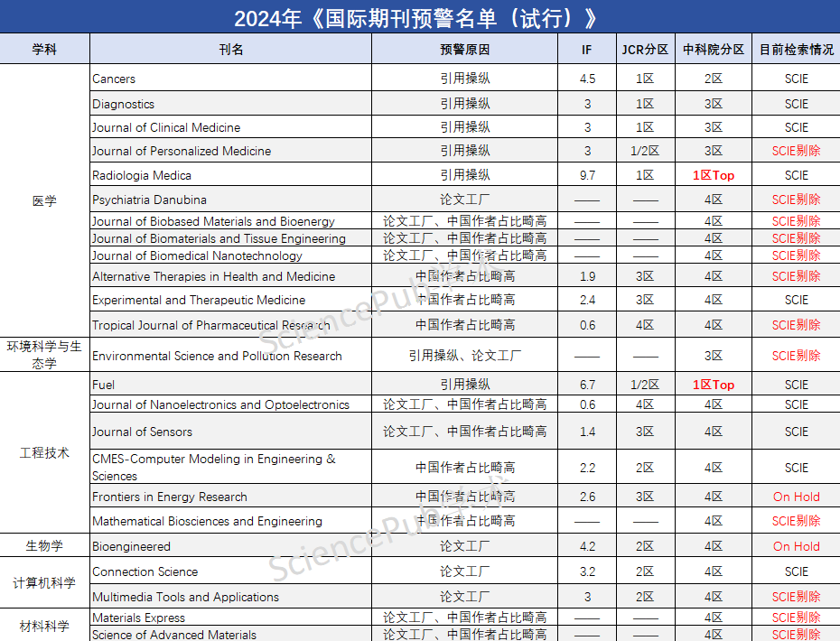This screenshot has height=641, width=840.
Task: Select the 中科院分区 column header
Action: click(x=714, y=50)
